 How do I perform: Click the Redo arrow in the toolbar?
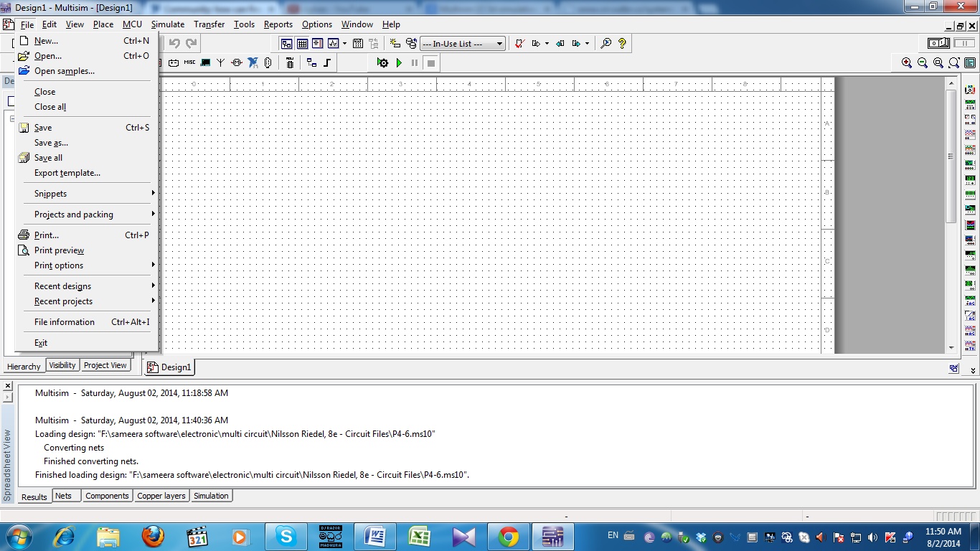(191, 43)
